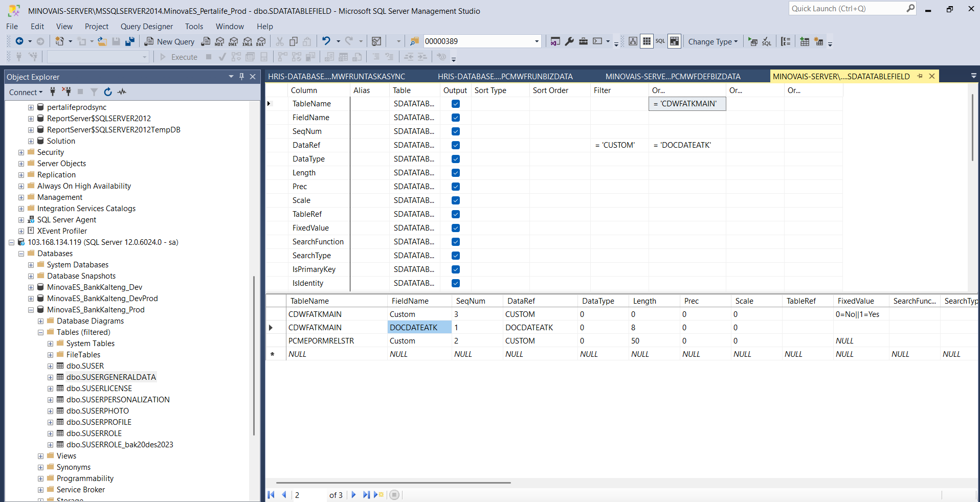Viewport: 980px width, 502px height.
Task: Open the Window menu
Action: [x=230, y=26]
